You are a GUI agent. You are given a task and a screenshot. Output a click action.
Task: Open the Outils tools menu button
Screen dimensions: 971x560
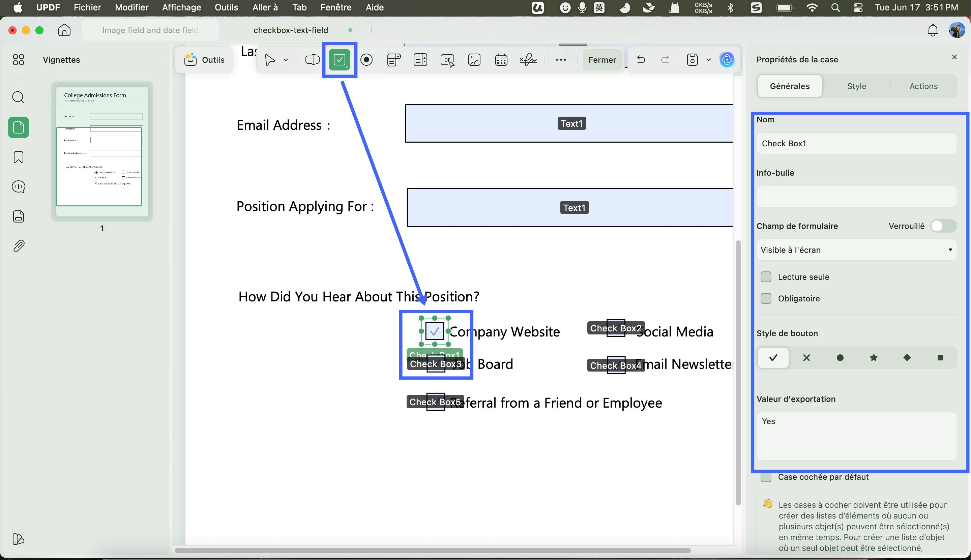click(205, 60)
